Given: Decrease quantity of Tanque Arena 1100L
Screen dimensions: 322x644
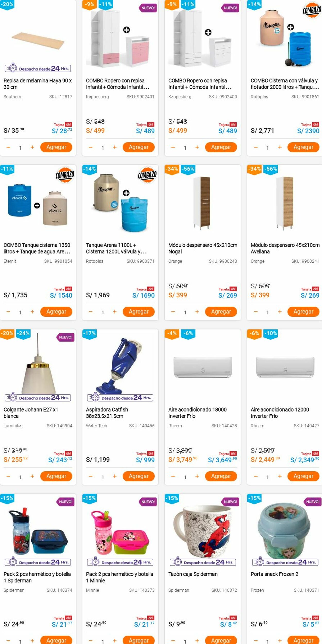Looking at the screenshot, I should point(91,312).
